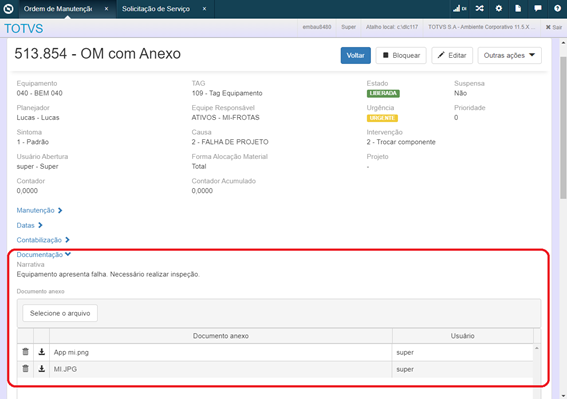
Task: Click the TOTVS round logo icon
Action: click(8, 9)
